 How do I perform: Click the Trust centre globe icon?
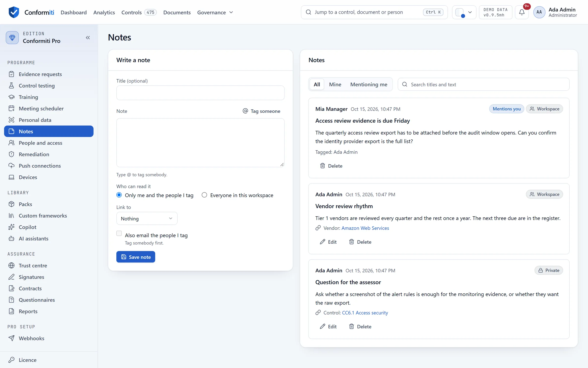12,265
